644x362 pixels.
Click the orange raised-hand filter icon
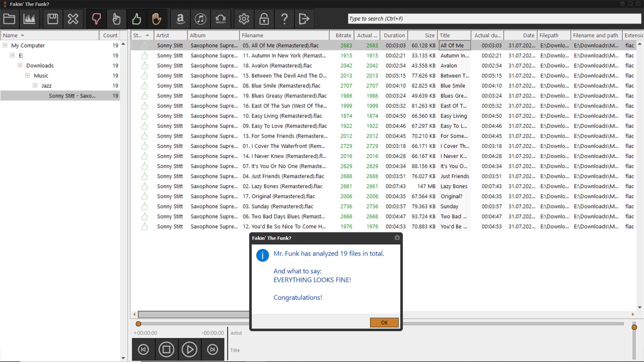(157, 19)
